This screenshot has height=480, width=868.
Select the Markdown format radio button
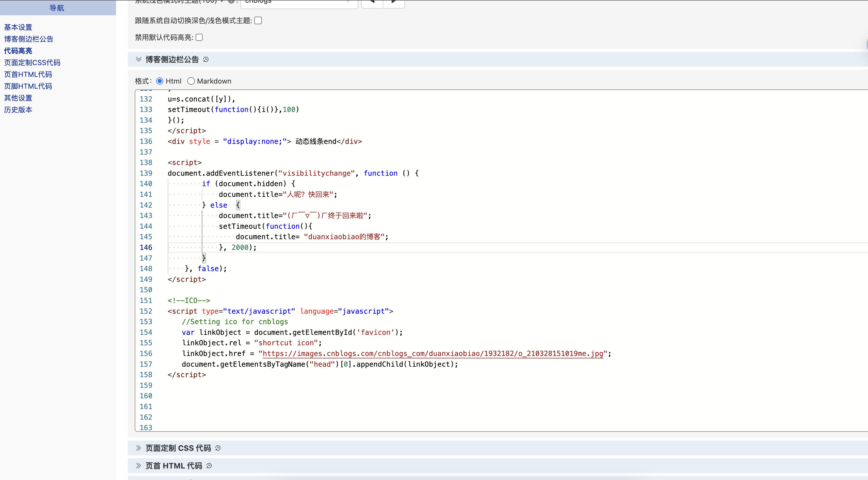[191, 81]
